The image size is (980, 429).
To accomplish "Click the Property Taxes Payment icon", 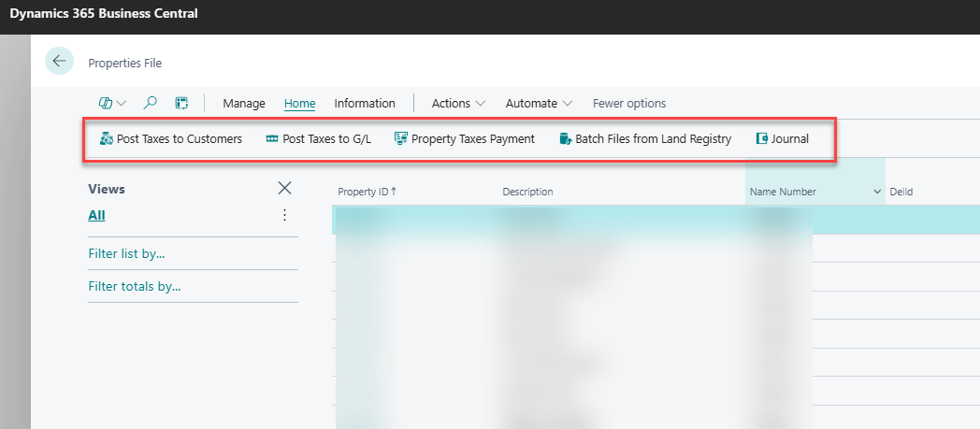I will [400, 138].
